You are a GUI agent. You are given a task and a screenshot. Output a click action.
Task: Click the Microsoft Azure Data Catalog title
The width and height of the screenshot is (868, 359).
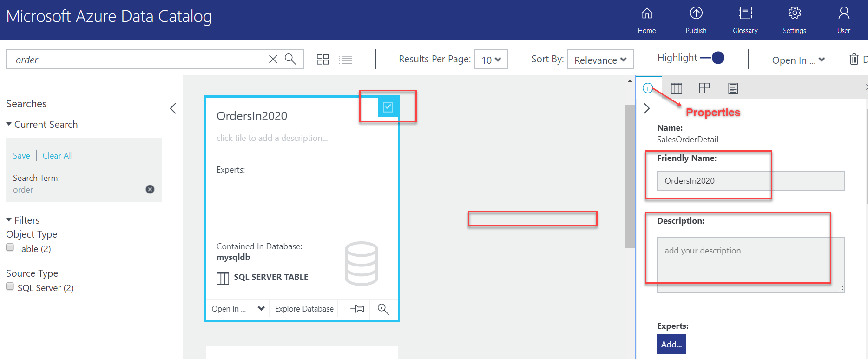coord(109,16)
